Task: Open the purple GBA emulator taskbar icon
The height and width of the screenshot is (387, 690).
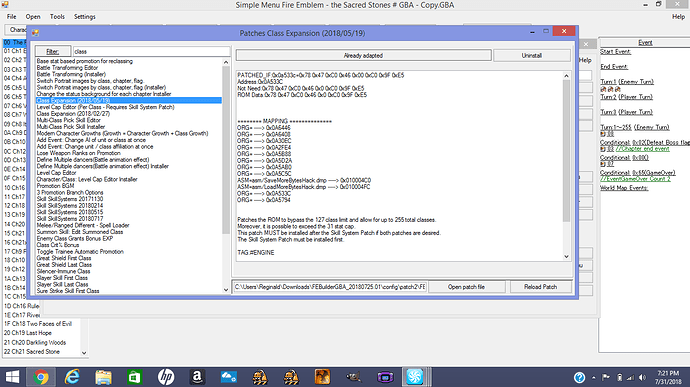Action: 385,377
